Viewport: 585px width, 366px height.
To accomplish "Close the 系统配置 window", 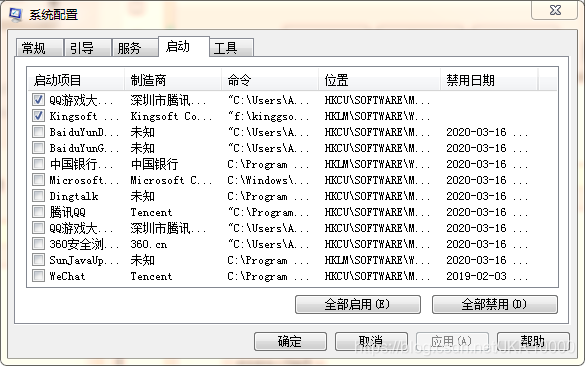I will [555, 10].
